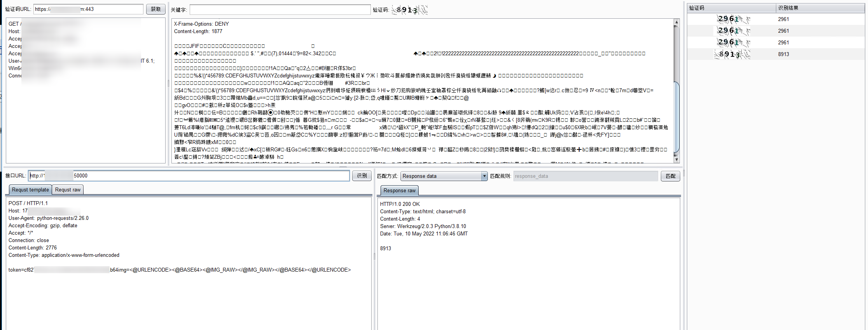Image resolution: width=868 pixels, height=330 pixels.
Task: Click the response pane scrollbar down arrow
Action: (x=676, y=159)
